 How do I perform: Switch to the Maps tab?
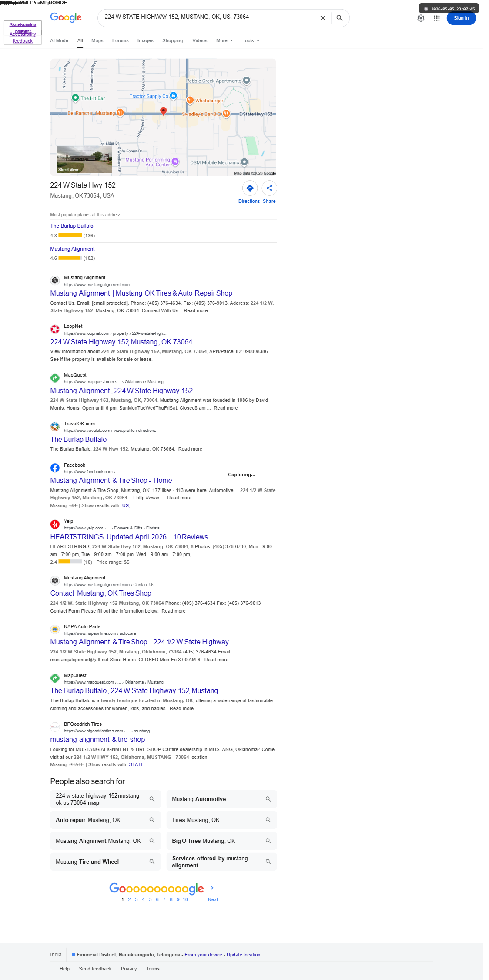pyautogui.click(x=97, y=40)
